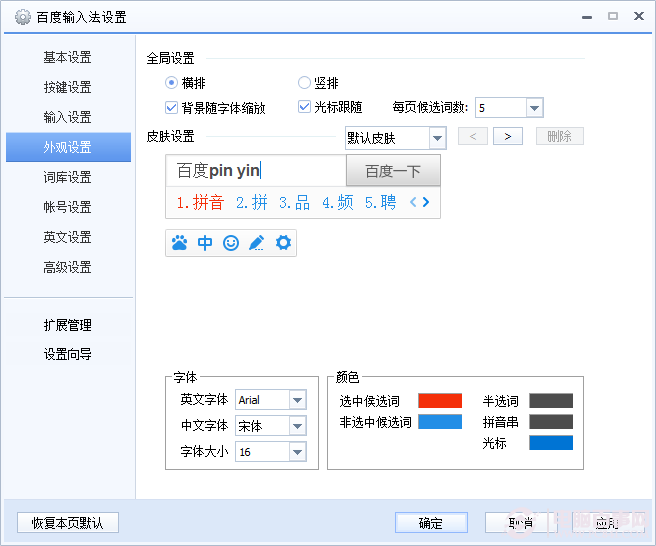The height and width of the screenshot is (546, 656).
Task: Select the 横排 radio button
Action: [172, 83]
